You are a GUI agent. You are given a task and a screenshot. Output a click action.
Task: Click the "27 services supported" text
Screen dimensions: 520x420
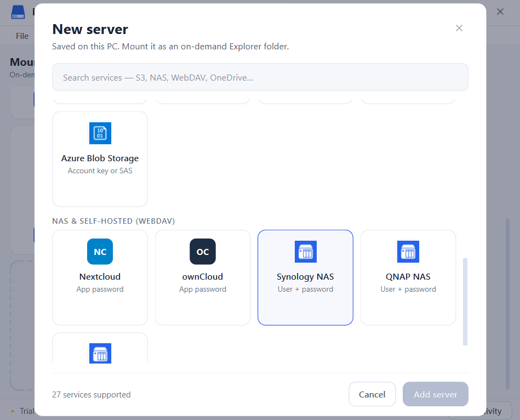(91, 394)
